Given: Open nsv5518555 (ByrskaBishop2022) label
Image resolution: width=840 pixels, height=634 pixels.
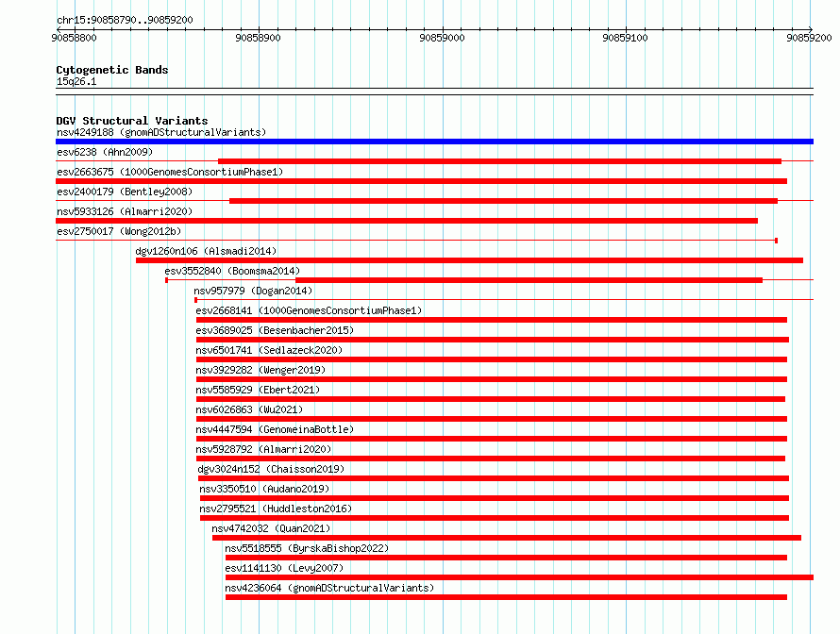Looking at the screenshot, I should 307,548.
